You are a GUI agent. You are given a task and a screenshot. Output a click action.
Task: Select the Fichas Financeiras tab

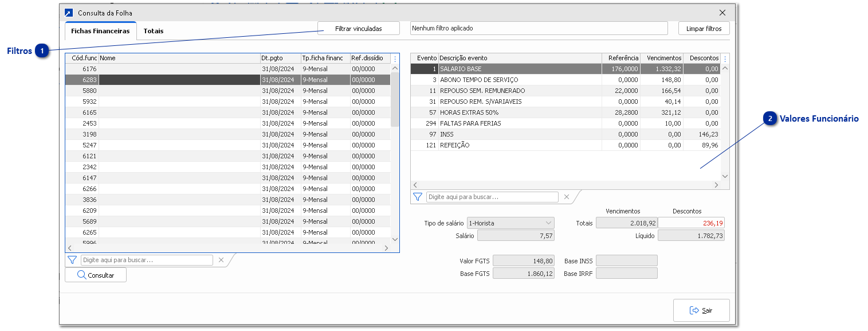tap(100, 31)
